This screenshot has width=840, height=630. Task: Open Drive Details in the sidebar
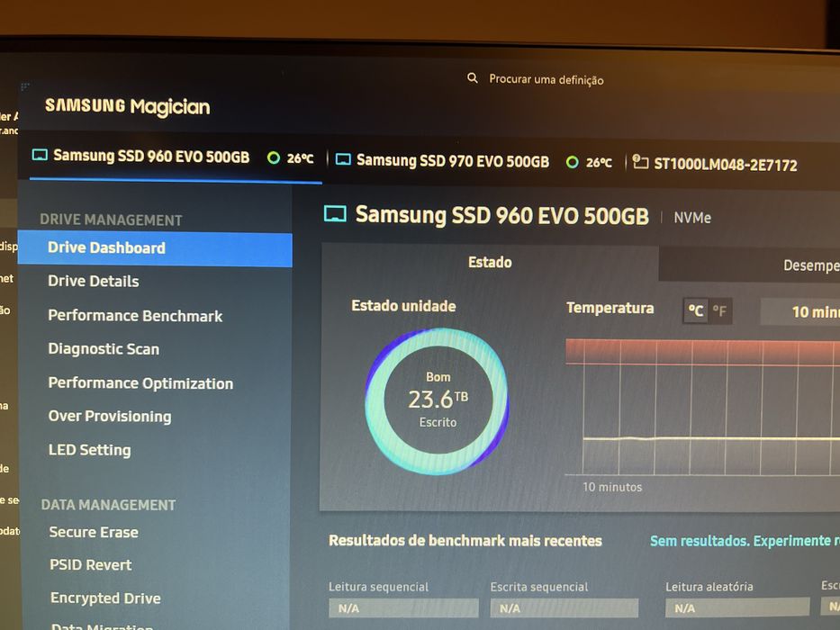point(94,281)
